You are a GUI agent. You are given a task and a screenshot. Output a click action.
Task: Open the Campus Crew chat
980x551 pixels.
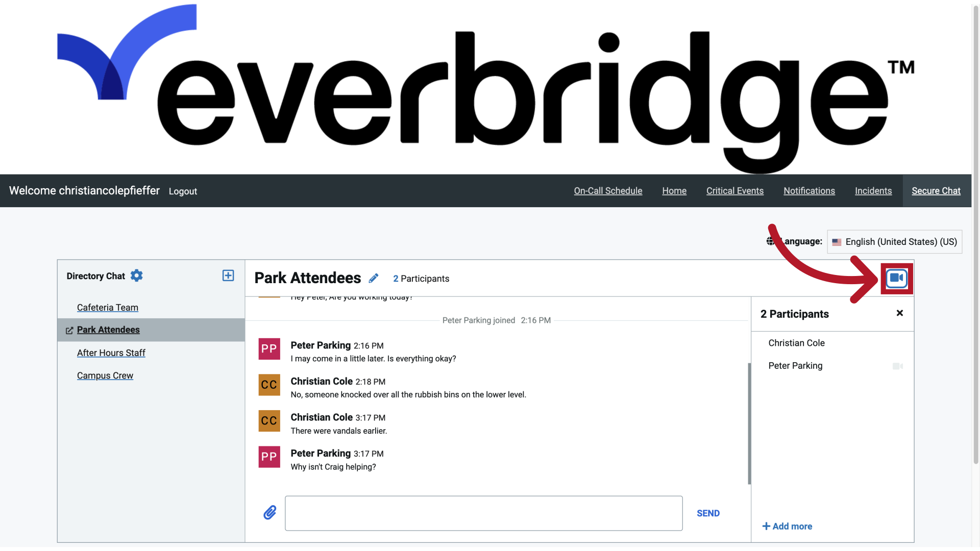pyautogui.click(x=105, y=375)
